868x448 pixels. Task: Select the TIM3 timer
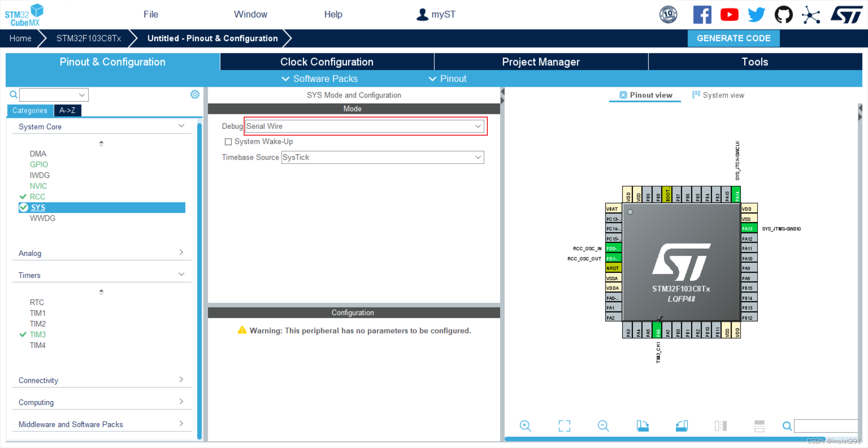38,335
